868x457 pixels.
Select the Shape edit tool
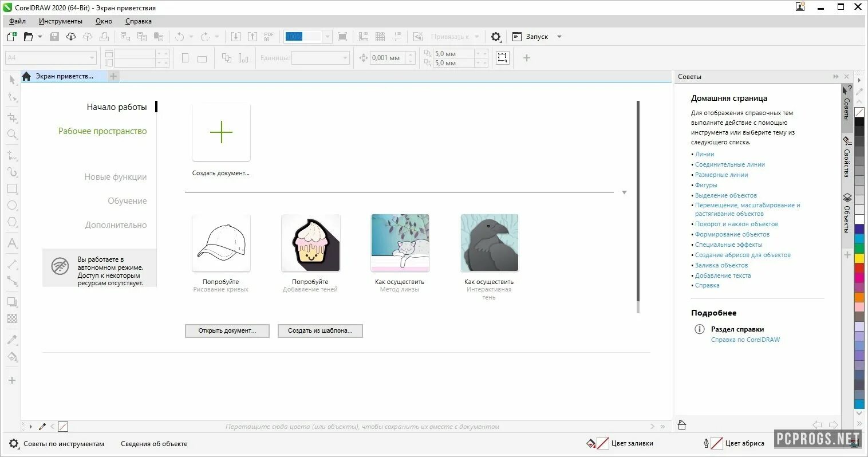(12, 97)
